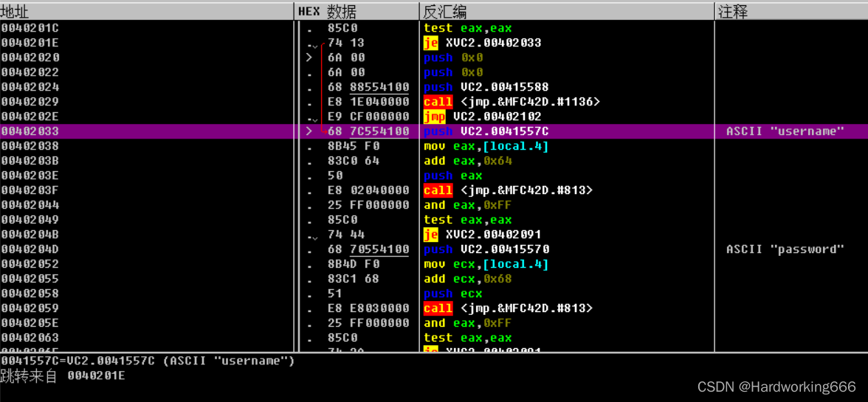Select address 0040204B
The width and height of the screenshot is (868, 402).
tap(30, 235)
